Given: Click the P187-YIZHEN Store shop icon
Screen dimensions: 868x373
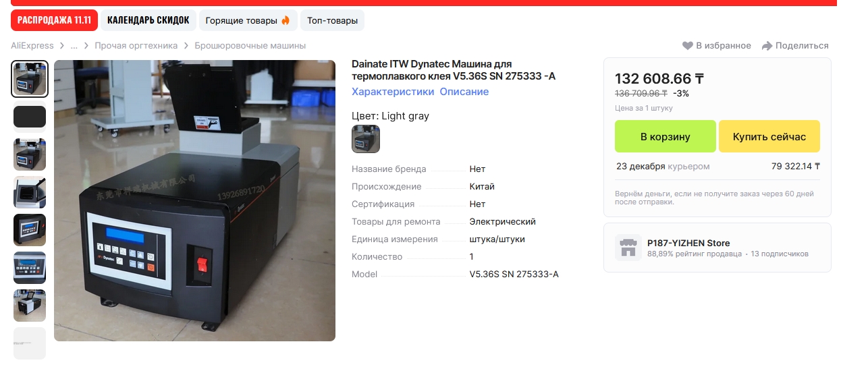Looking at the screenshot, I should click(x=628, y=248).
